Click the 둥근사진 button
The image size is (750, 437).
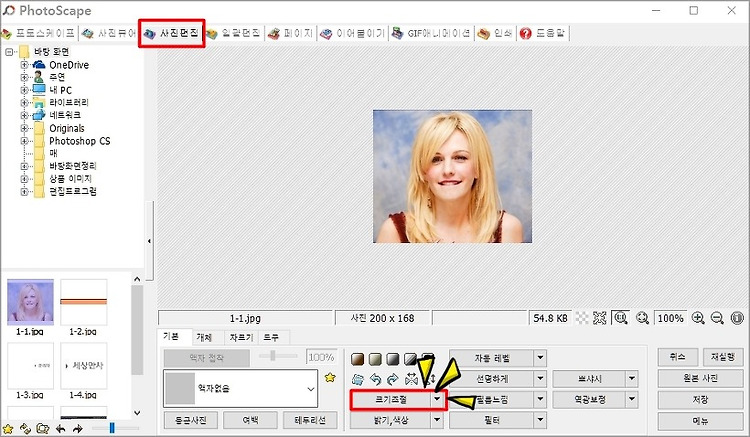[x=191, y=420]
